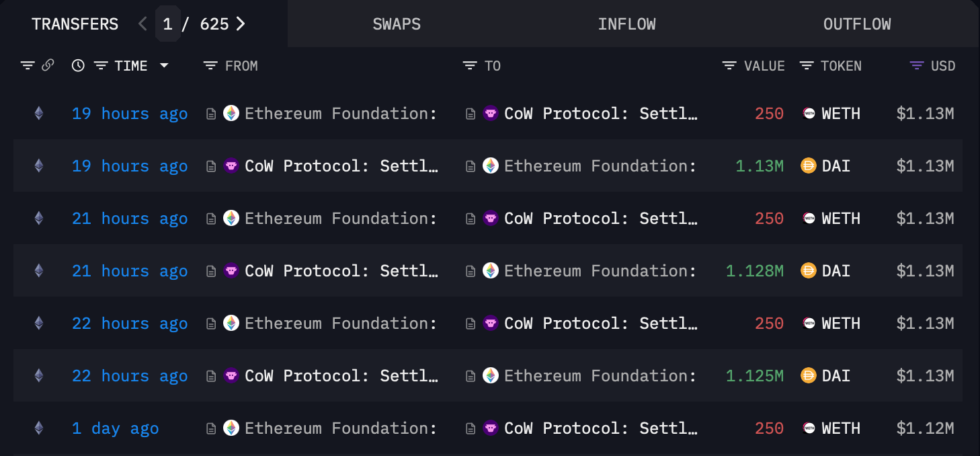Viewport: 980px width, 456px height.
Task: Switch to the INFLOW tab
Action: [x=626, y=24]
